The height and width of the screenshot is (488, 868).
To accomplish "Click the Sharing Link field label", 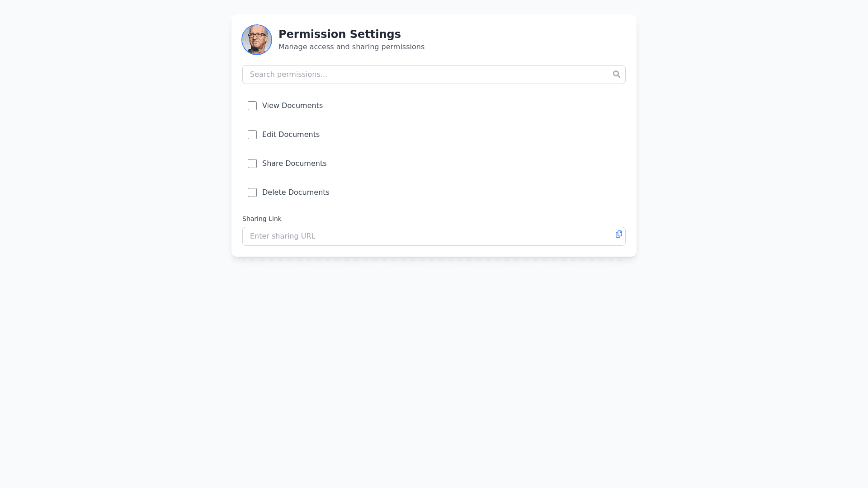I will tap(262, 219).
